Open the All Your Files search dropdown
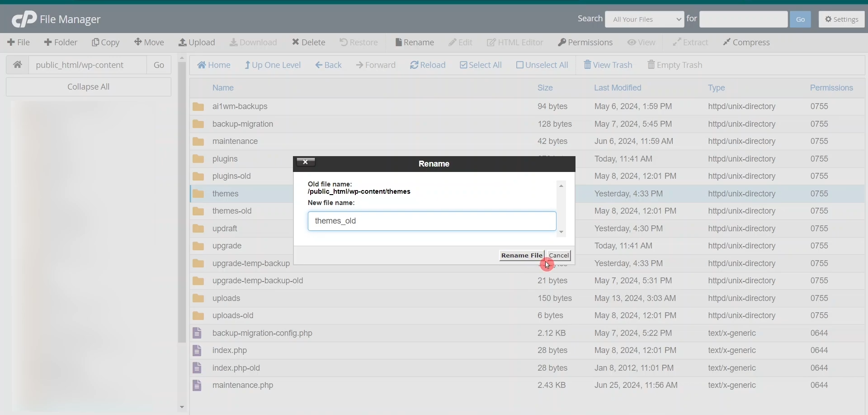The image size is (868, 415). tap(644, 19)
